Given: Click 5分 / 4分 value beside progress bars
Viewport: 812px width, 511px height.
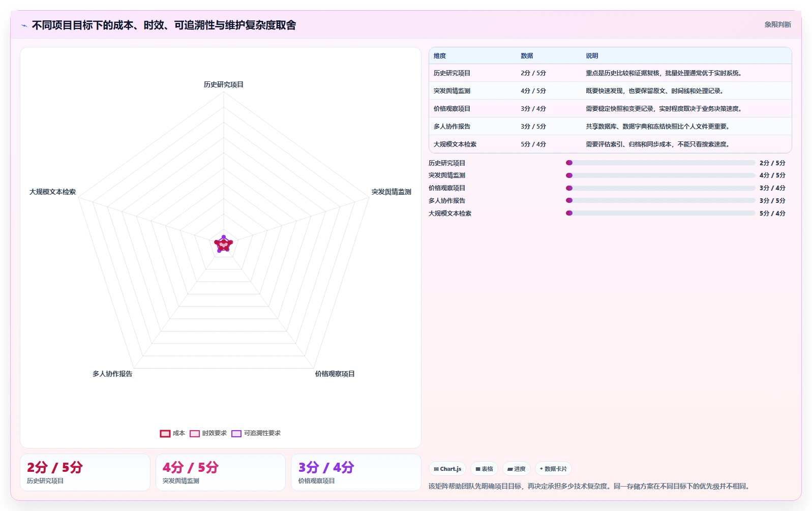Looking at the screenshot, I should click(772, 214).
